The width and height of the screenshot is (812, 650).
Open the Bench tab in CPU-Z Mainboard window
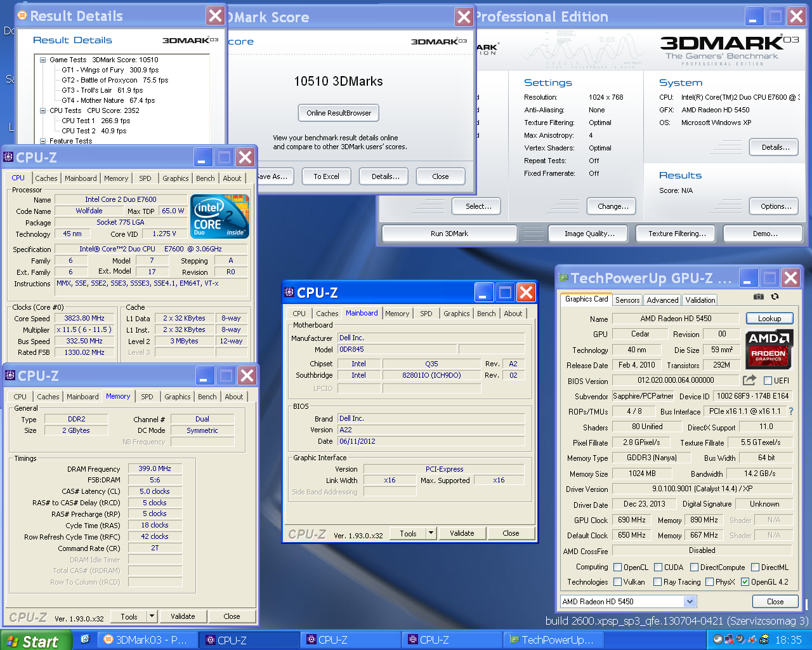487,314
